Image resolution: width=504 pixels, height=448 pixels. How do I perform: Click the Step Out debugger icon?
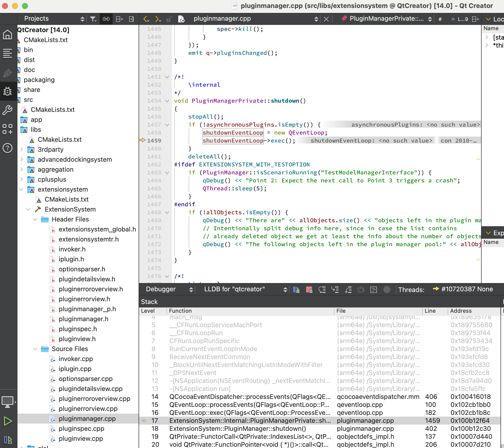[x=348, y=290]
